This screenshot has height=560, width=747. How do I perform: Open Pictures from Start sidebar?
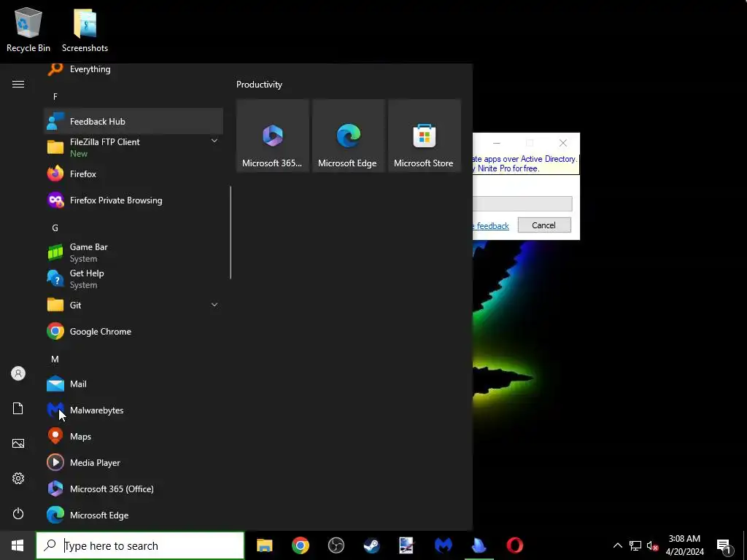point(18,443)
